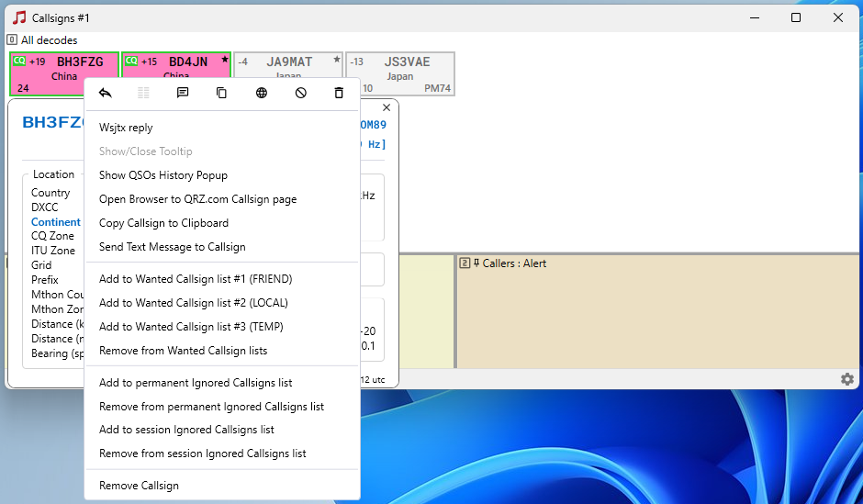863x504 pixels.
Task: Open the settings gear icon
Action: [x=847, y=379]
